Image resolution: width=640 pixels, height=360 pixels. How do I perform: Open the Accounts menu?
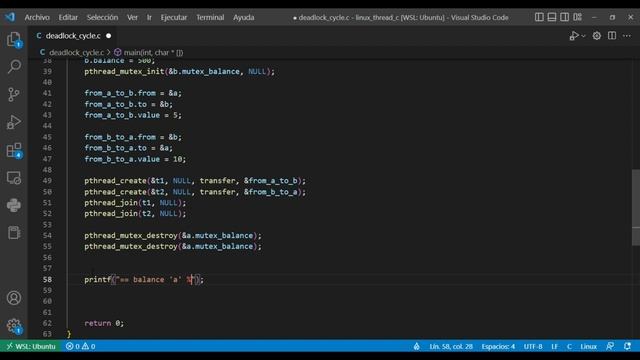tap(14, 298)
